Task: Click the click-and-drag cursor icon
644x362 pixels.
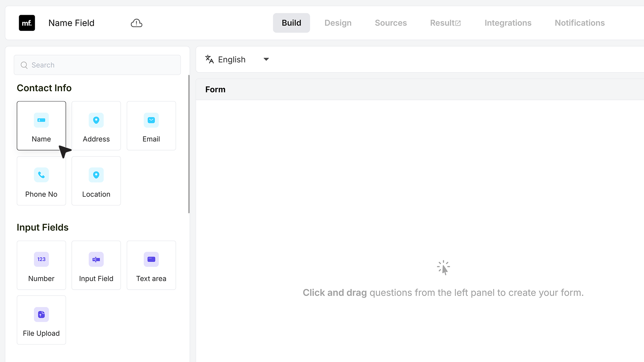Action: coord(443,268)
